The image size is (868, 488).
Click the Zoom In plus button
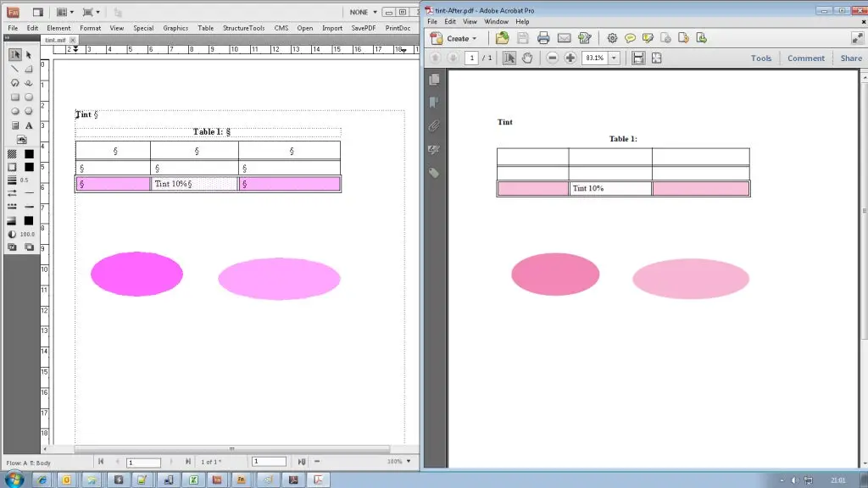tap(570, 58)
